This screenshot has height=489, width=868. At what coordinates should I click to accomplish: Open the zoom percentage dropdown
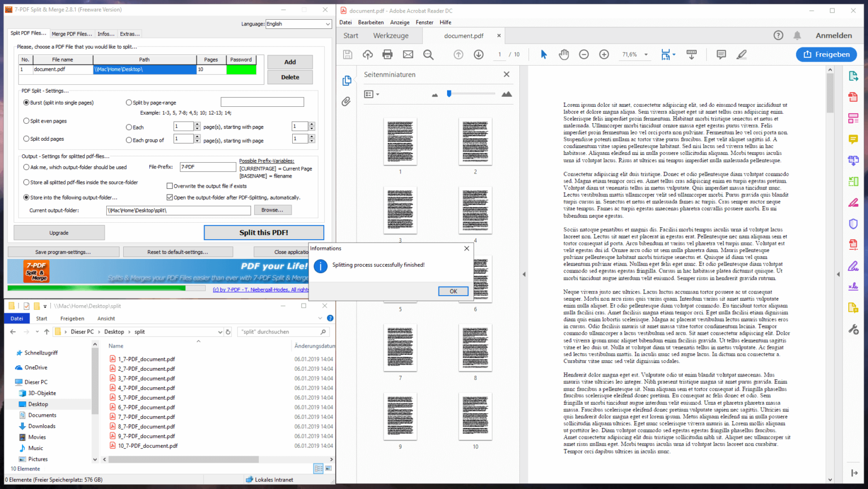646,54
